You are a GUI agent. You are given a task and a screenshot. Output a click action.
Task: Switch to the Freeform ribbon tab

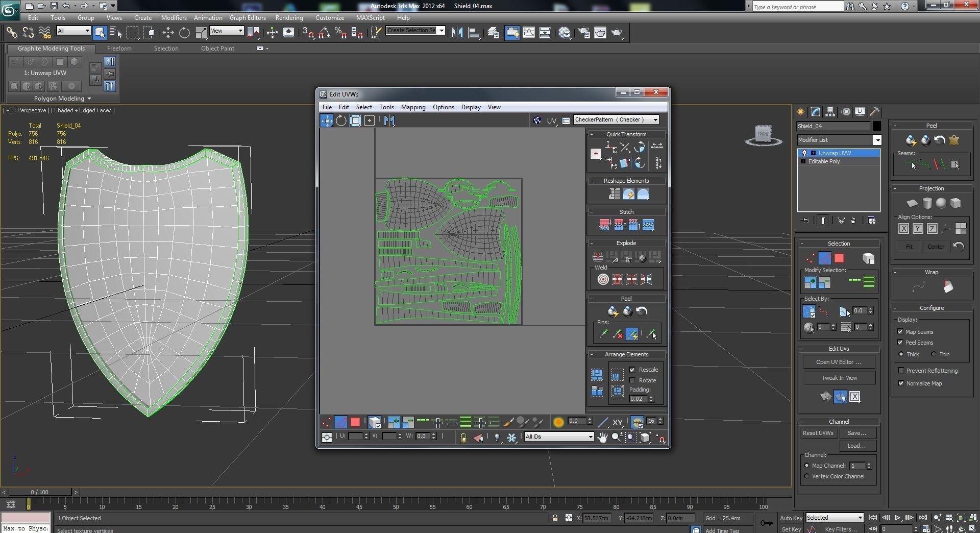click(x=119, y=49)
